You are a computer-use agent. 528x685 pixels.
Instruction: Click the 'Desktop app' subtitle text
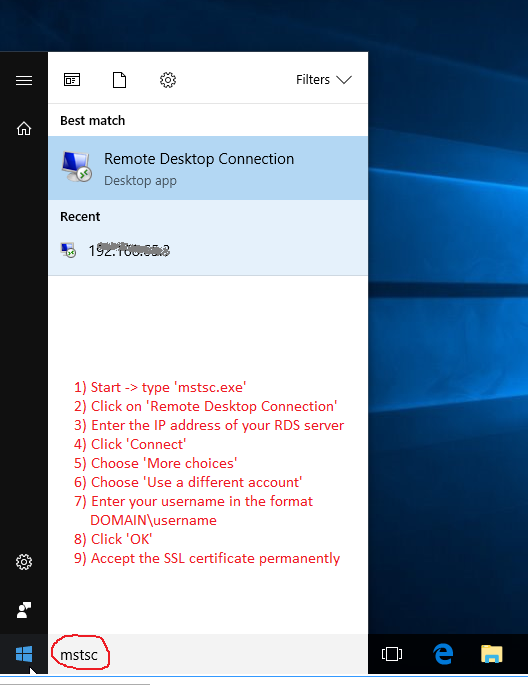(x=140, y=180)
